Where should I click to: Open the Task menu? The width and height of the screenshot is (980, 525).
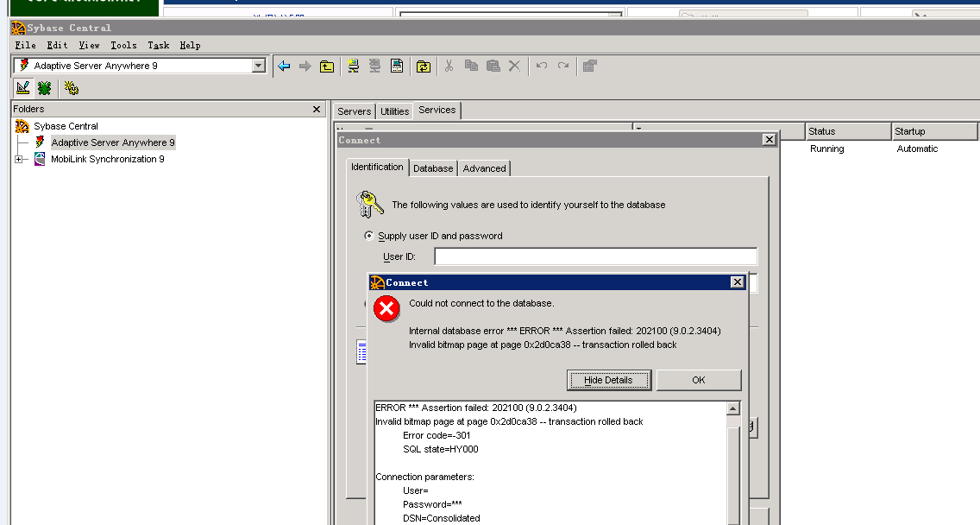point(159,45)
